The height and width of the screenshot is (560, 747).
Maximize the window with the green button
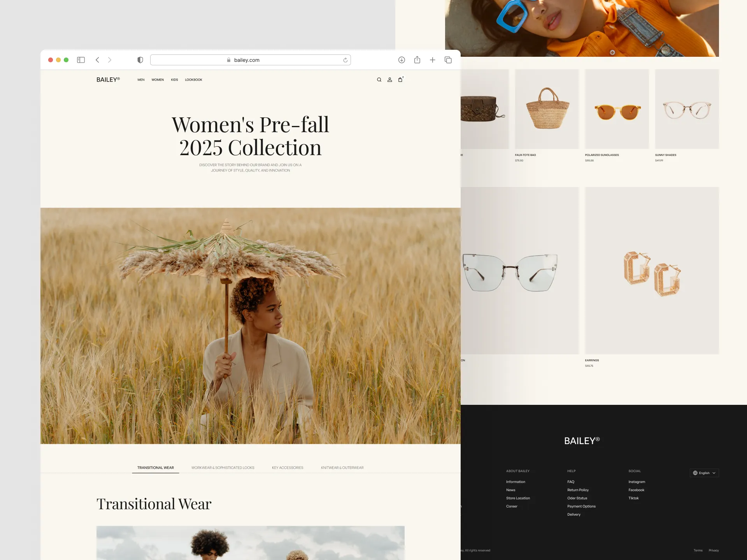click(66, 60)
